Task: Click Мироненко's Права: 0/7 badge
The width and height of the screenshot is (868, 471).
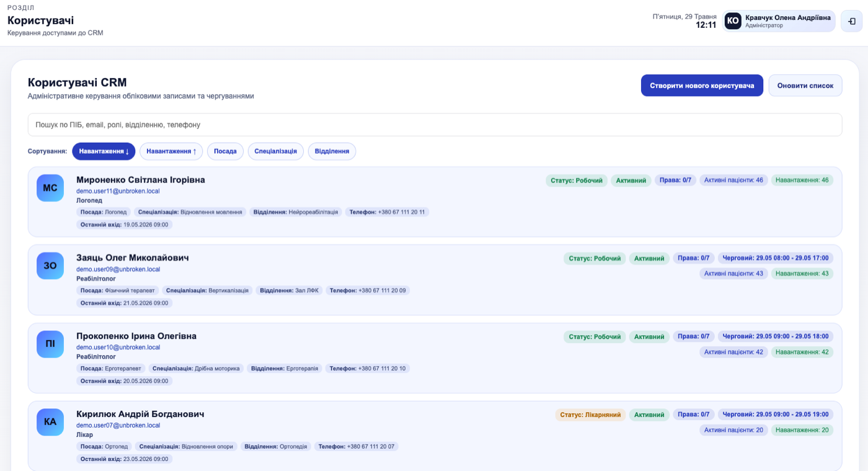Action: click(676, 181)
